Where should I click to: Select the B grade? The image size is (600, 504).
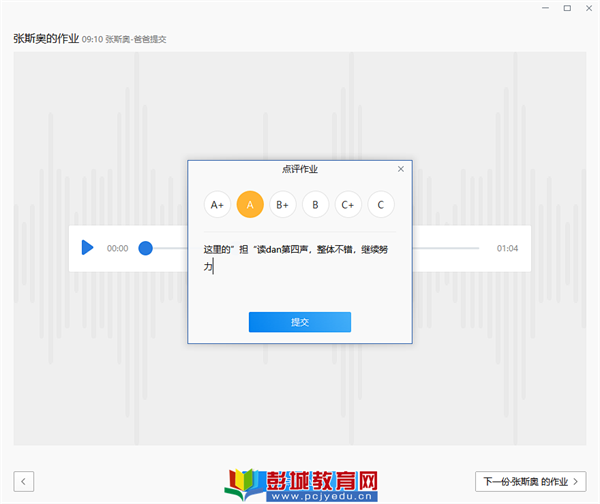(315, 205)
